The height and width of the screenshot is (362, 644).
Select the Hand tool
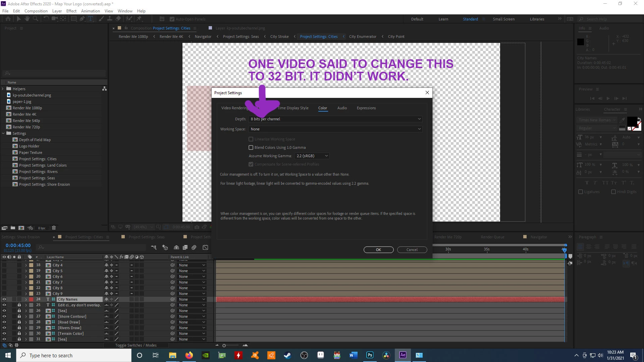[x=27, y=19]
